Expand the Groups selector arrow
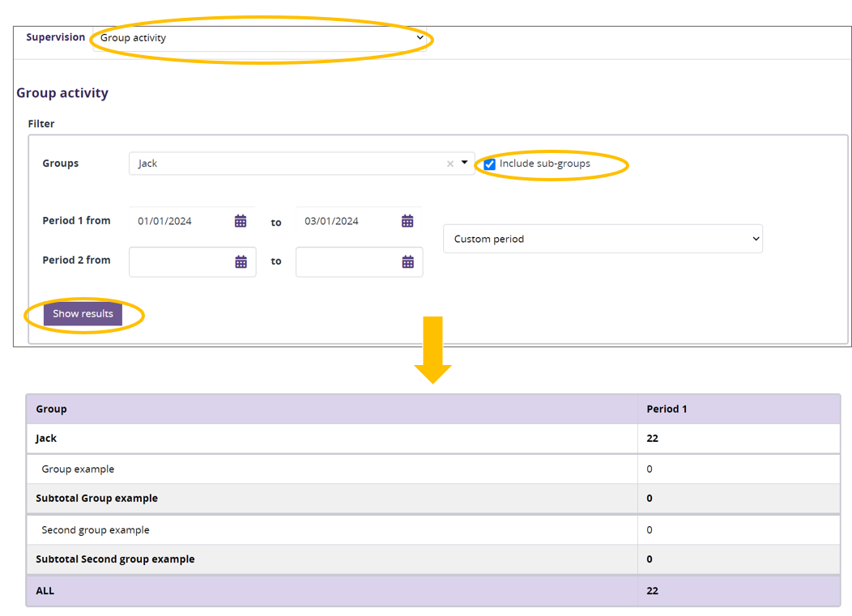 464,163
